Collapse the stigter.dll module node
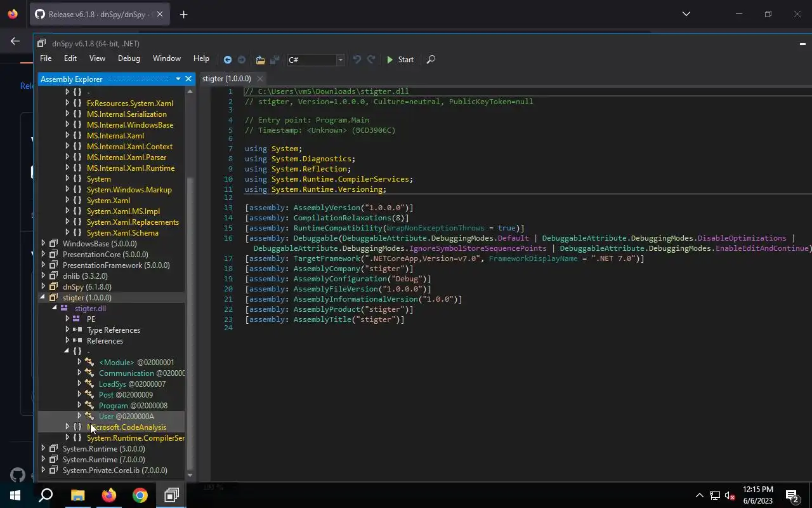Image resolution: width=812 pixels, height=508 pixels. (x=55, y=308)
